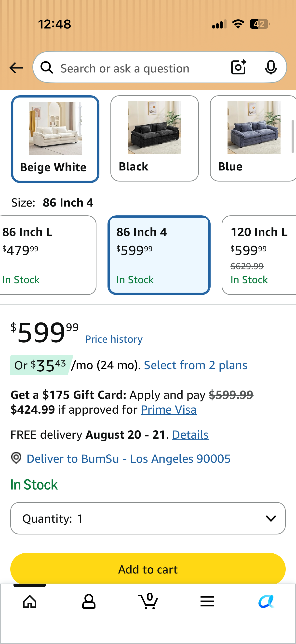Screen dimensions: 296x644
Task: Focus the search input field
Action: coord(142,68)
